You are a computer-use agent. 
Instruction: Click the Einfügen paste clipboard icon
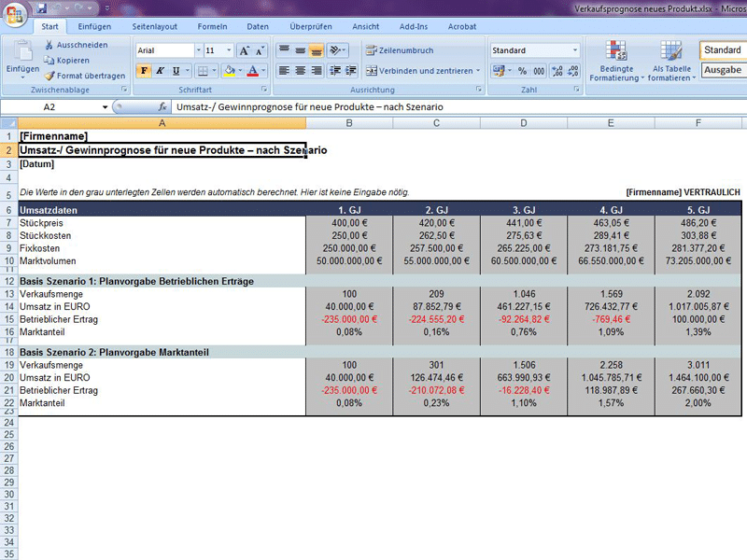click(x=22, y=51)
